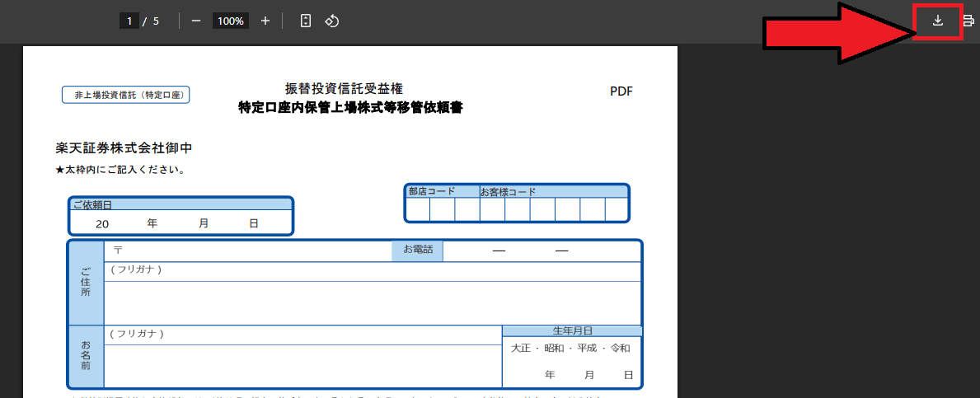Select the text 楽天証券株式会社御中
The width and height of the screenshot is (980, 398).
coord(124,148)
